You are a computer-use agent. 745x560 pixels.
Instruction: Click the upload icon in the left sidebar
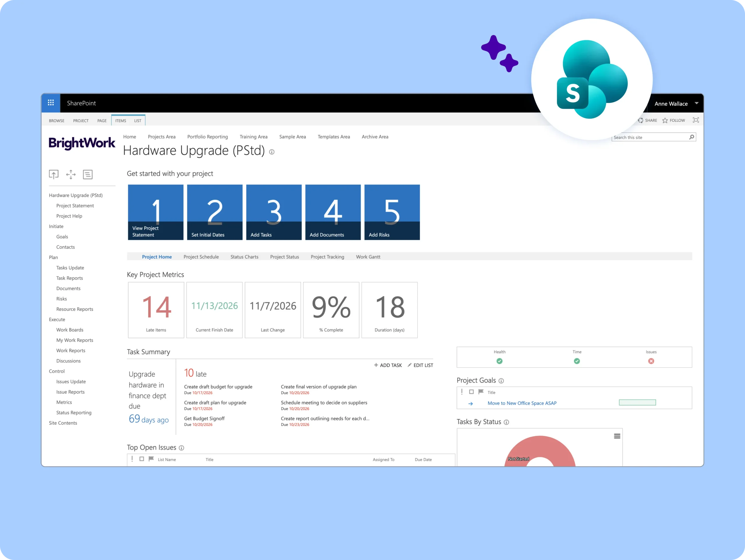[x=54, y=174]
